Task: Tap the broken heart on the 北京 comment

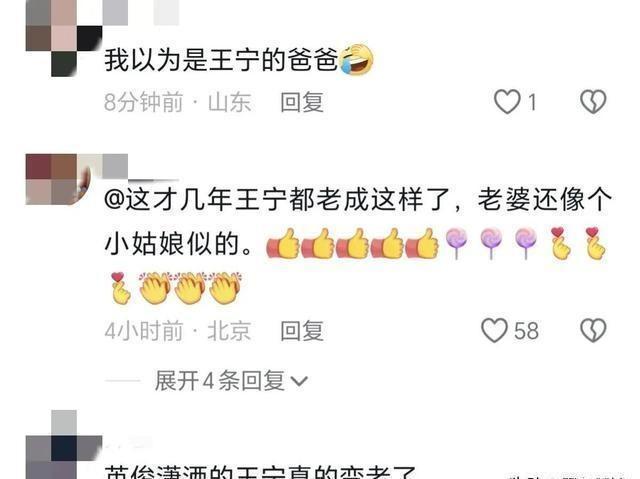Action: 593,330
